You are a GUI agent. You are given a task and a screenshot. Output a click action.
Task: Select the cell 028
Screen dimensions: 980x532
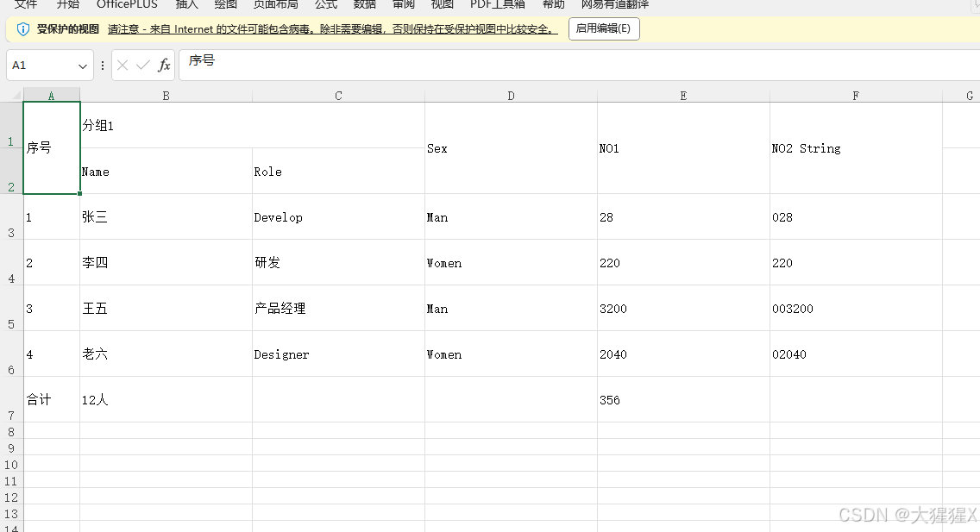point(856,216)
